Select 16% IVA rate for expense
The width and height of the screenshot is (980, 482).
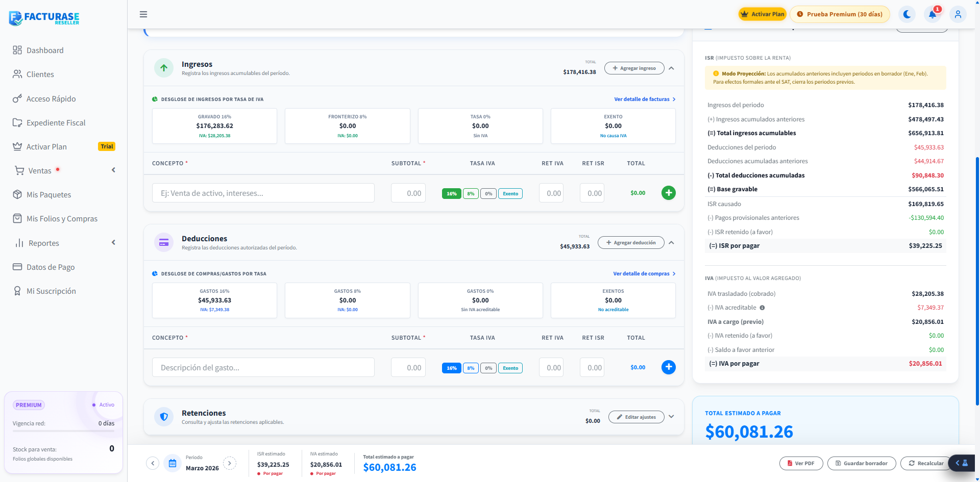[452, 368]
